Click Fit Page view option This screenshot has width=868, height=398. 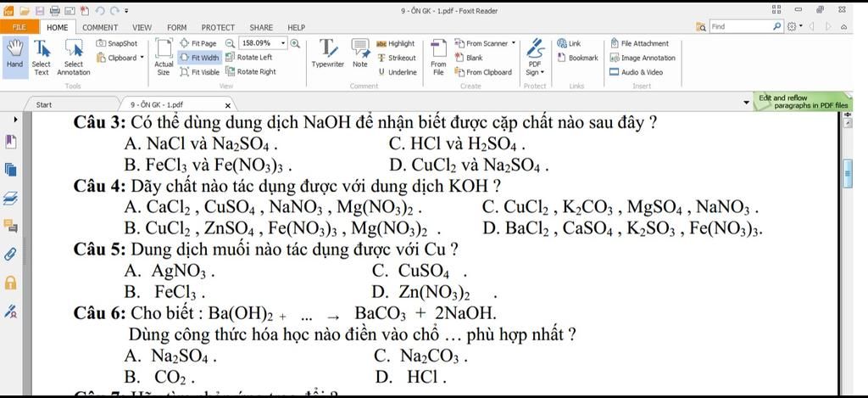[198, 43]
